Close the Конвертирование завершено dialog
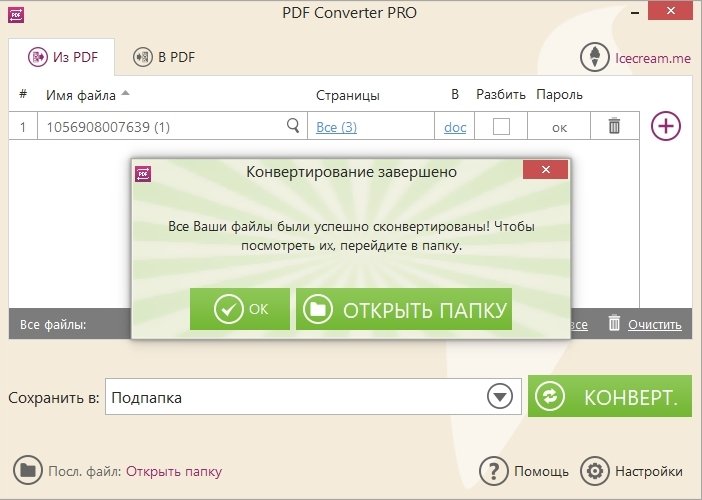 [x=545, y=170]
